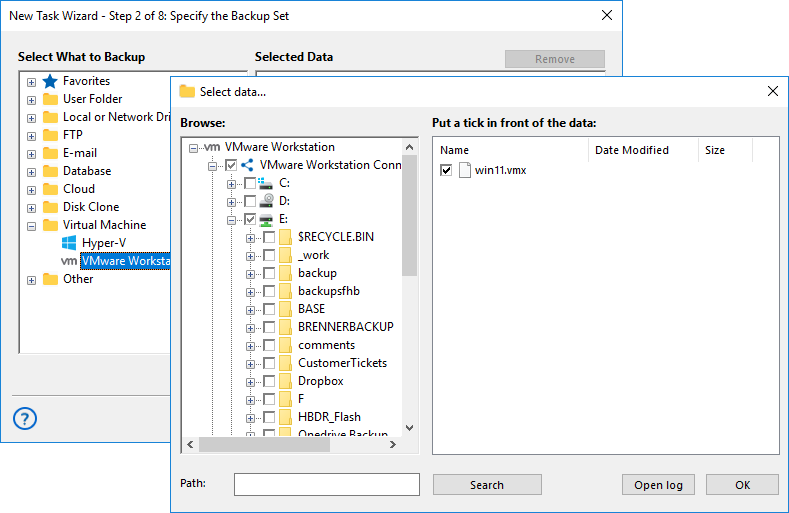This screenshot has width=789, height=513.
Task: Click the vm icon at Browse tree root
Action: pyautogui.click(x=212, y=148)
